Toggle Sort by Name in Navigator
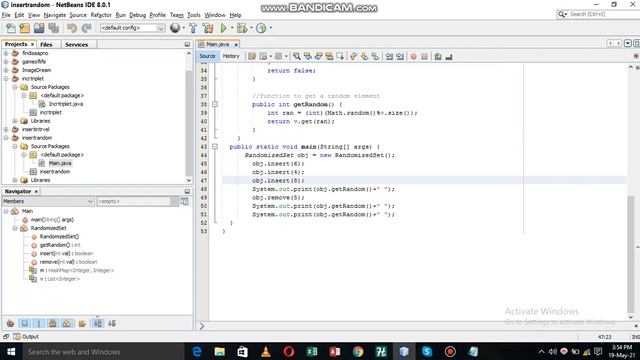Screen dimensions: 640x360 pos(97,323)
